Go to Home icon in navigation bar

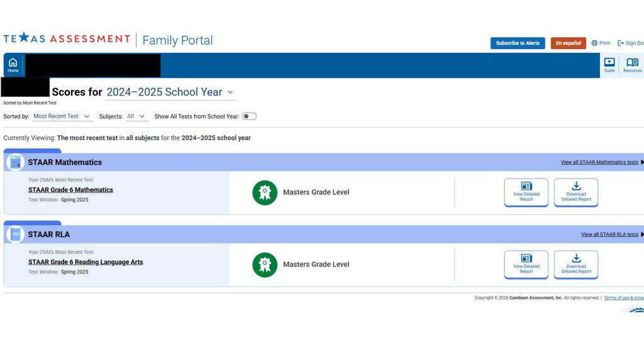click(13, 65)
